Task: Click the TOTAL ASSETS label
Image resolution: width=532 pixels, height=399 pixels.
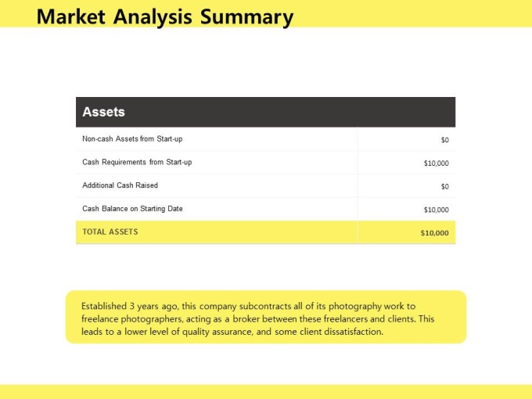Action: pos(110,232)
